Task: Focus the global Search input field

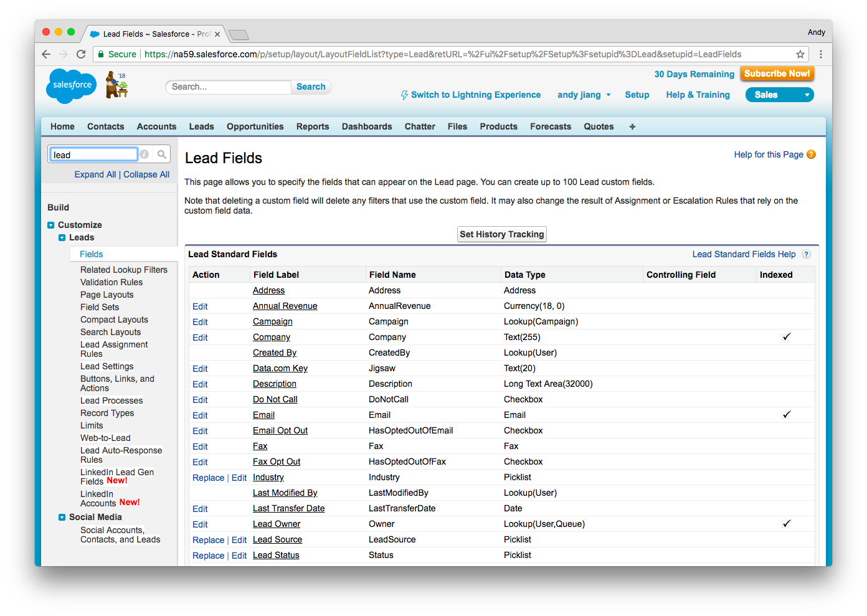Action: click(229, 87)
